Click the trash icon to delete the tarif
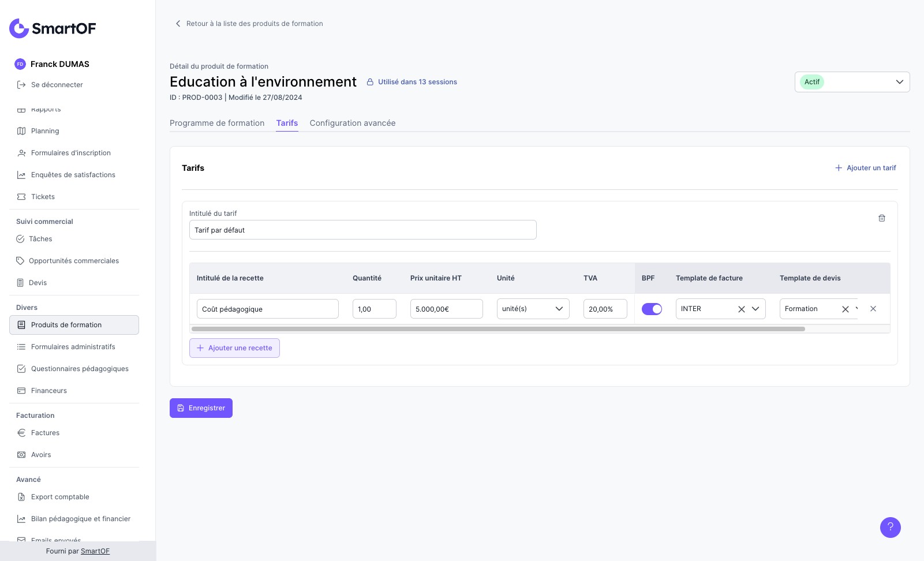The height and width of the screenshot is (561, 924). (x=881, y=218)
